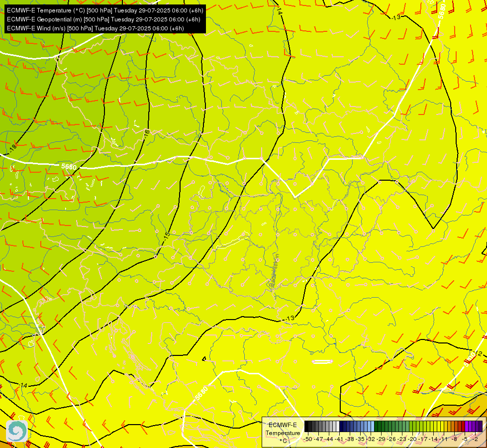Click the -20 value on the temperature scale
The image size is (487, 448).
(412, 439)
